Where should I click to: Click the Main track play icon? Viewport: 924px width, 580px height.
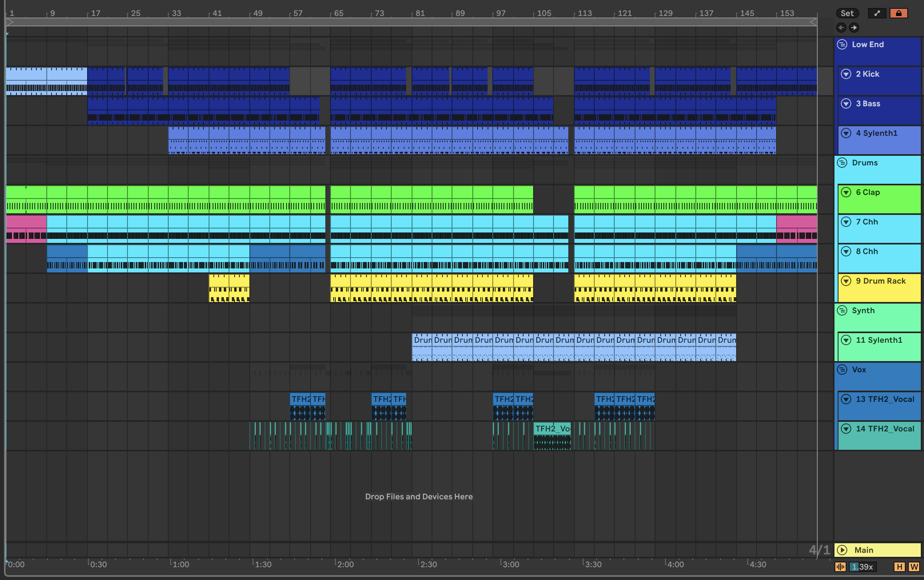[842, 550]
